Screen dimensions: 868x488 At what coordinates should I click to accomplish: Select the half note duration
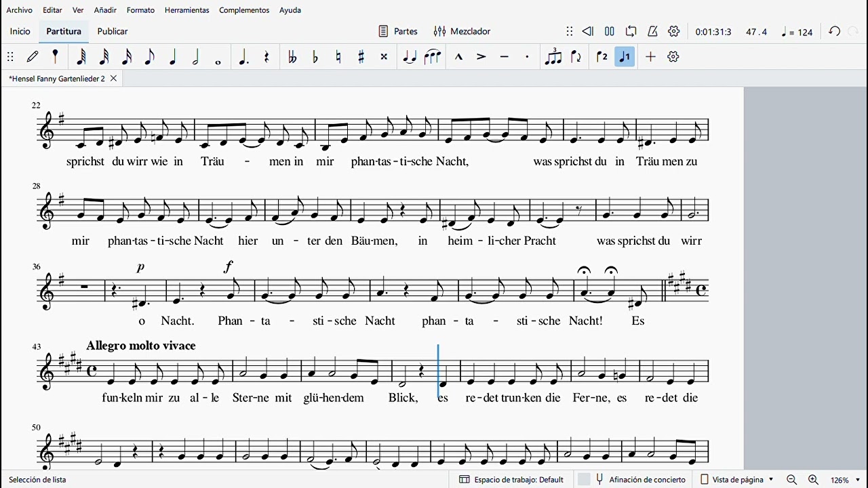(x=195, y=57)
